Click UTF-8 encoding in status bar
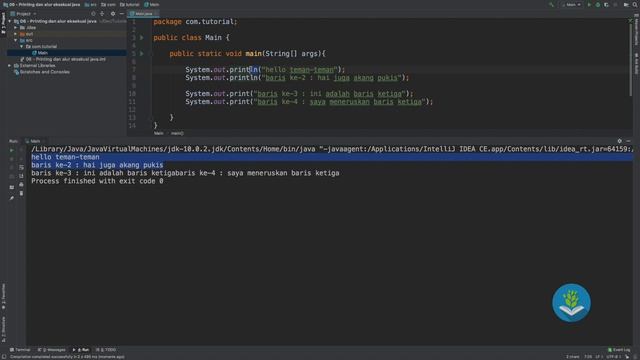Screen dimensions: 640x360 tap(613, 357)
